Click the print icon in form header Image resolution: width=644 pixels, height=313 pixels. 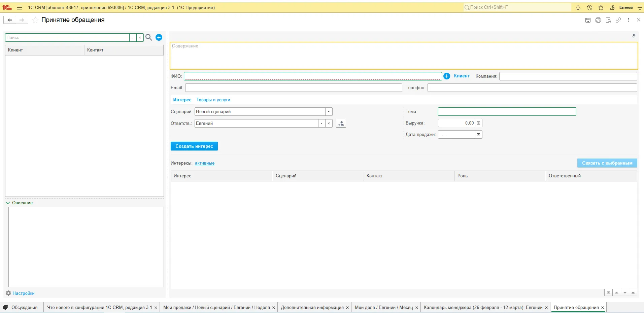598,20
